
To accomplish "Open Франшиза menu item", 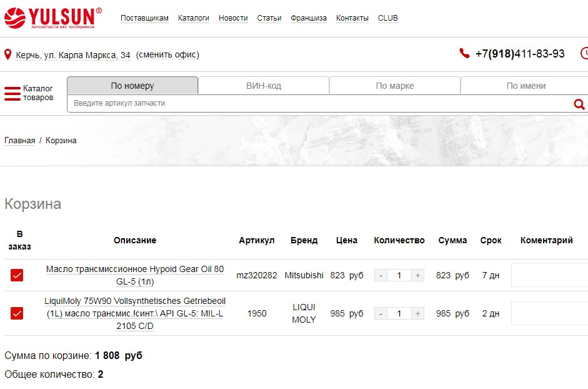I will (x=309, y=18).
